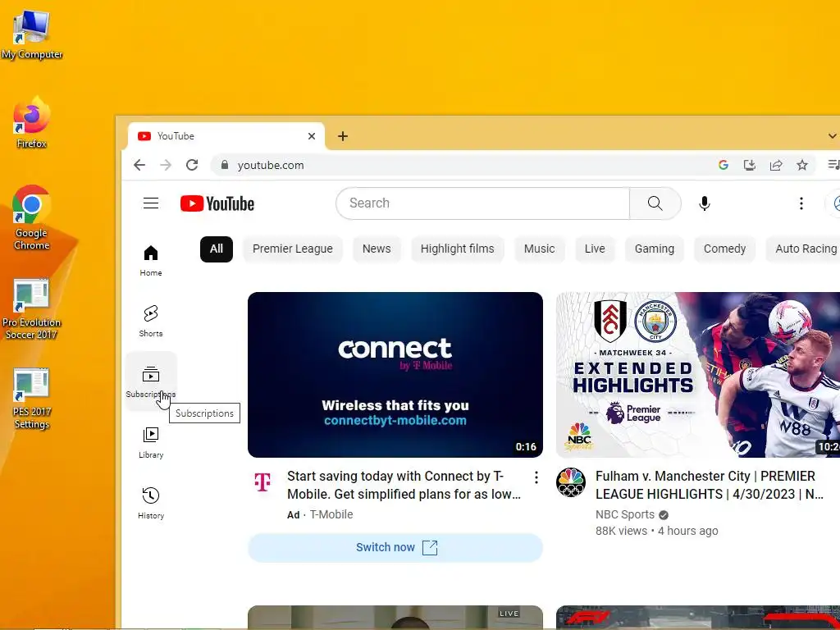Viewport: 840px width, 630px height.
Task: Click the YouTube logo
Action: tap(217, 203)
